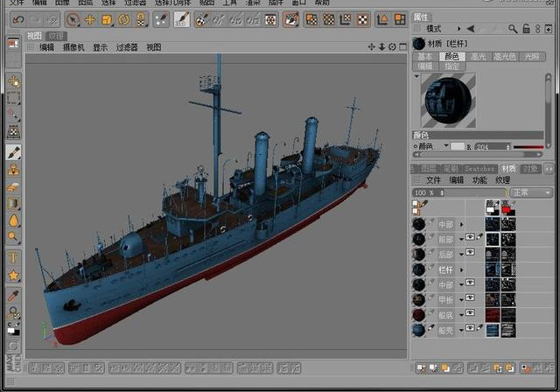Collapse the 甲板 material row arrow
The height and width of the screenshot is (392, 560).
tap(461, 300)
